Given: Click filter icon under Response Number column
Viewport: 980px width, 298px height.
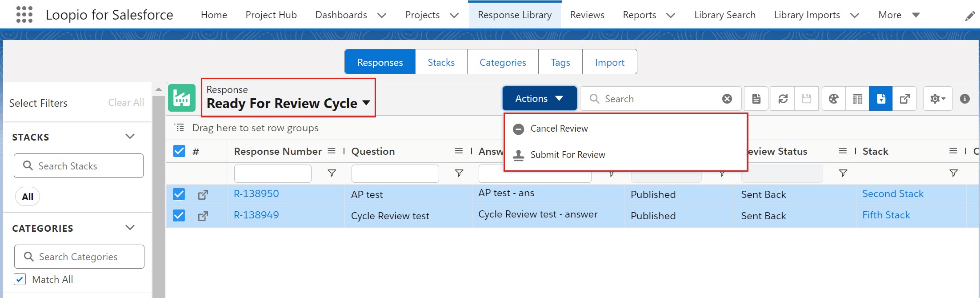Looking at the screenshot, I should coord(332,173).
